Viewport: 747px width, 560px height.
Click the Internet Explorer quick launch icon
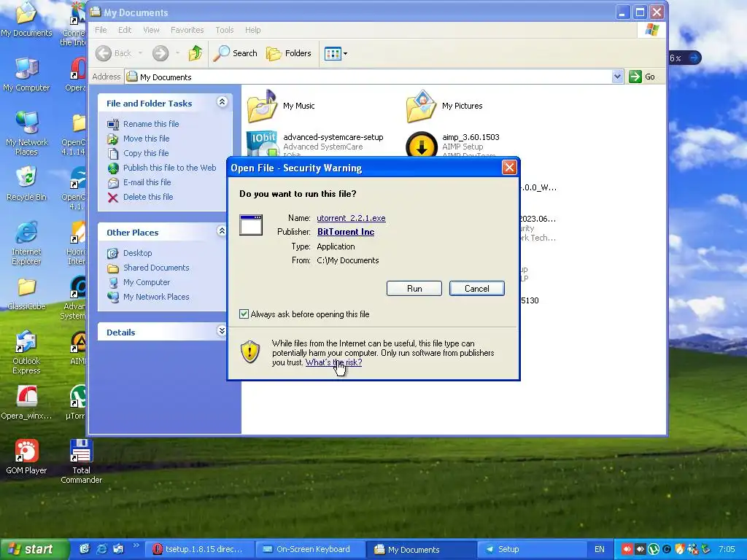[x=102, y=549]
